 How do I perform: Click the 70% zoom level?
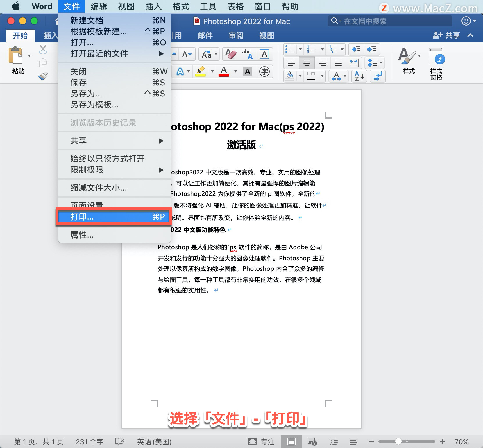[461, 442]
